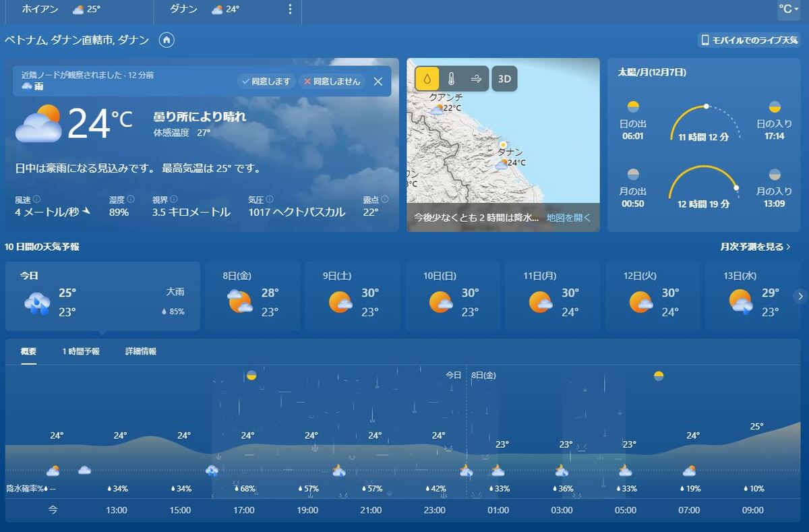The image size is (809, 532).
Task: Click the home icon beside ダナン location
Action: [x=167, y=40]
